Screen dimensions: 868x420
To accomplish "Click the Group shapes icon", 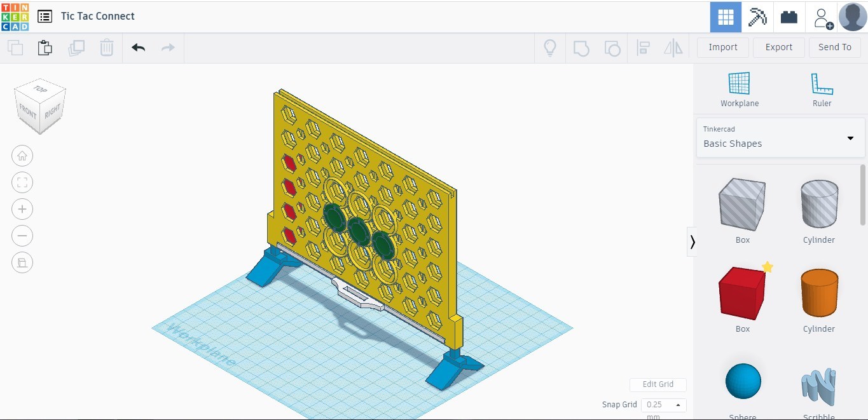I will (581, 48).
